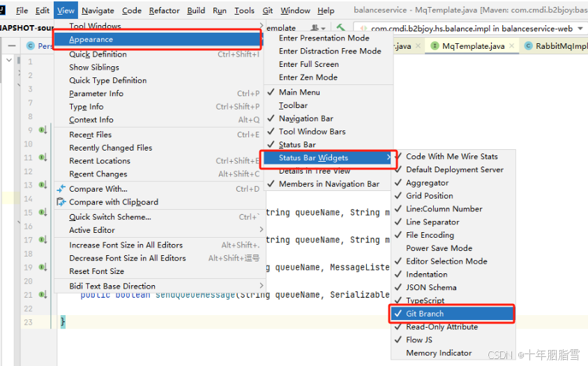Toggle Status Bar visibility

(x=329, y=144)
